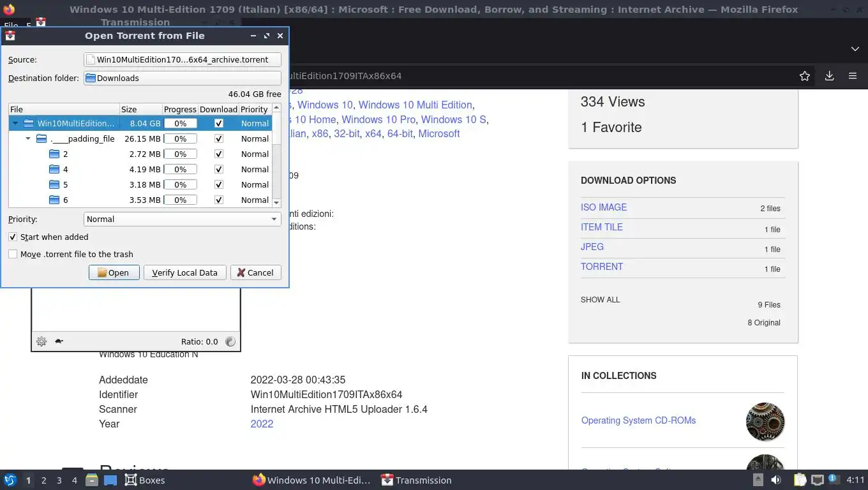
Task: Sort file list by Size column
Action: pos(140,109)
